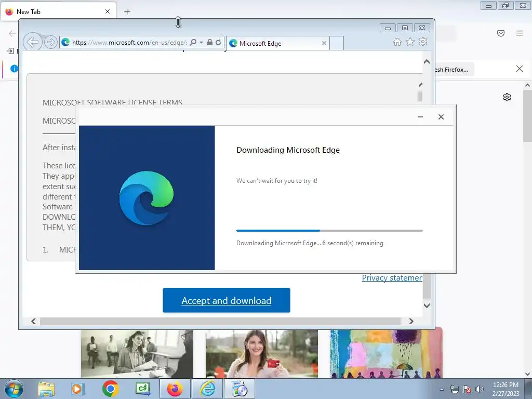Open the black-and-white classroom story thumbnail
This screenshot has width=532, height=399.
tap(137, 353)
